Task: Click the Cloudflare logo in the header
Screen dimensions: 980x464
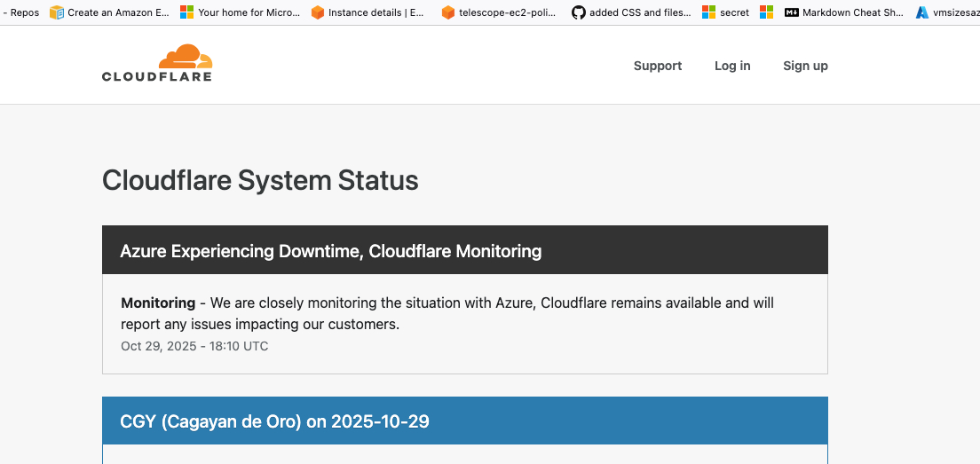Action: [157, 64]
